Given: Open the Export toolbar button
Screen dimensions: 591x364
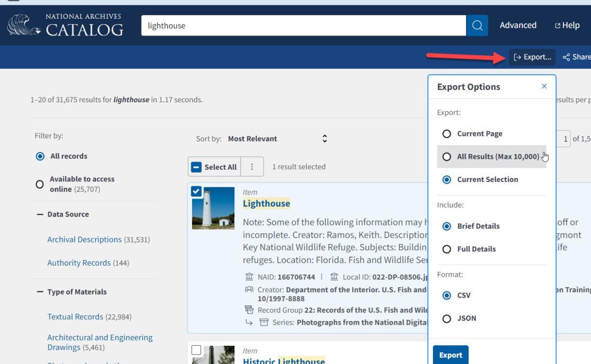Looking at the screenshot, I should click(x=532, y=57).
